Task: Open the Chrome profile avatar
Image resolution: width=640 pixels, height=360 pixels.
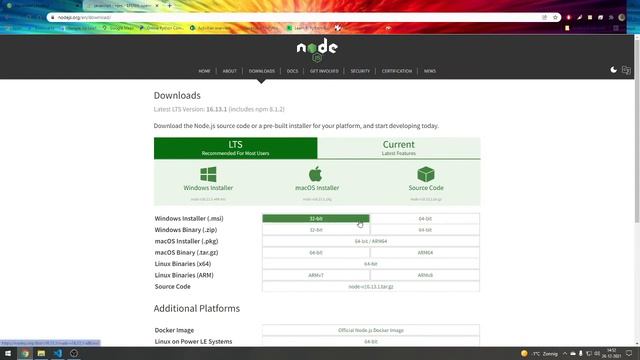Action: tap(622, 18)
